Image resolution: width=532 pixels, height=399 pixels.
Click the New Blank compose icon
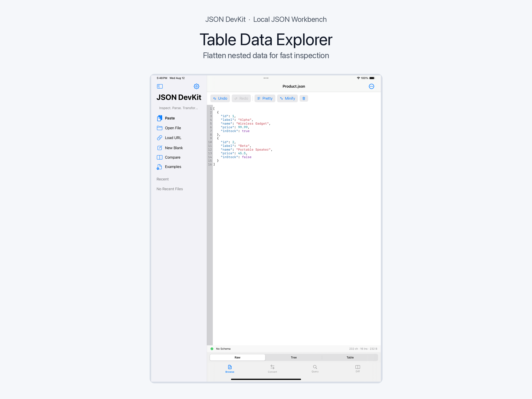click(x=159, y=148)
